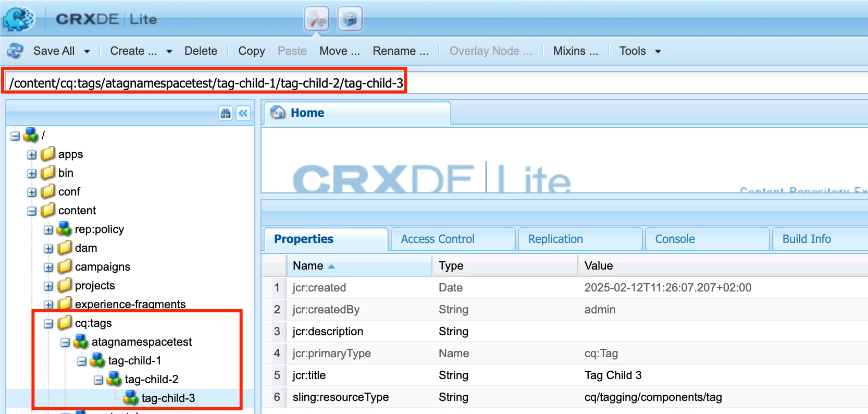Collapse the tree panel with double-chevron icon

243,113
